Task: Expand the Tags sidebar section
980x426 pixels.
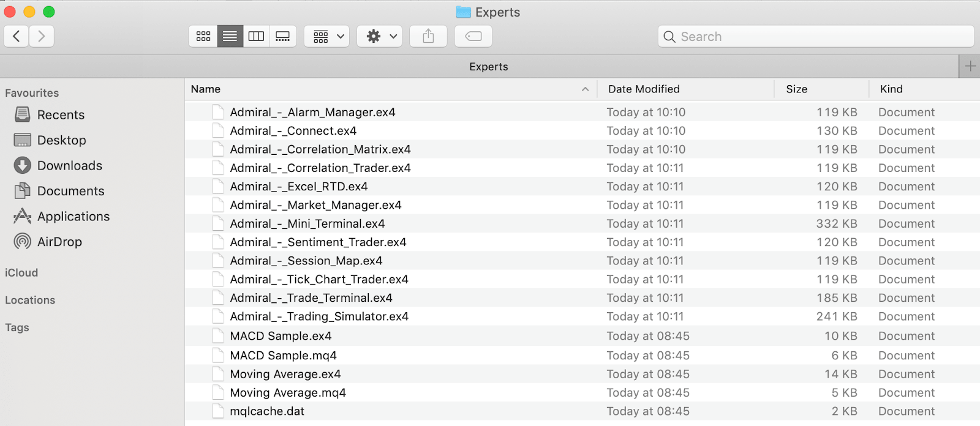Action: click(17, 328)
